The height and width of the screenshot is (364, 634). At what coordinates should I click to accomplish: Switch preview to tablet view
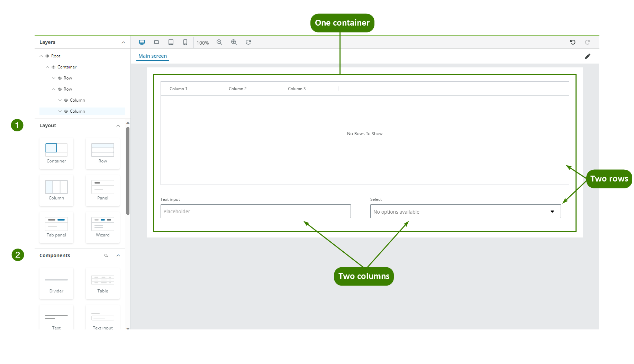point(171,42)
